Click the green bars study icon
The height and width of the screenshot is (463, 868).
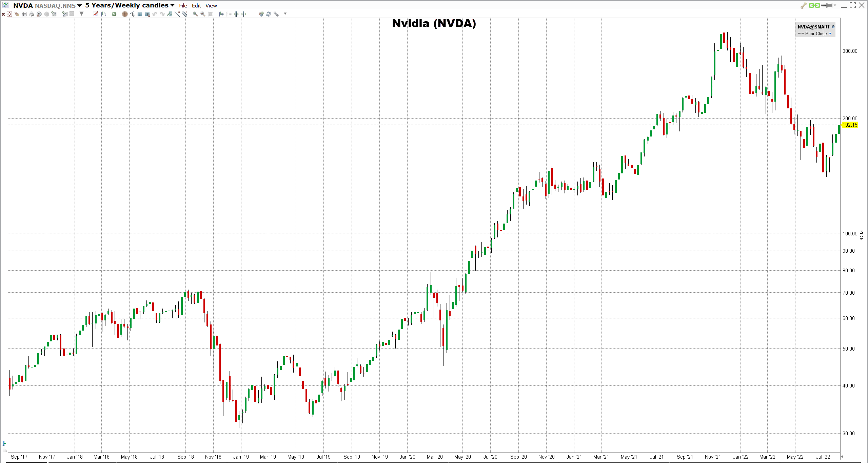coord(170,14)
